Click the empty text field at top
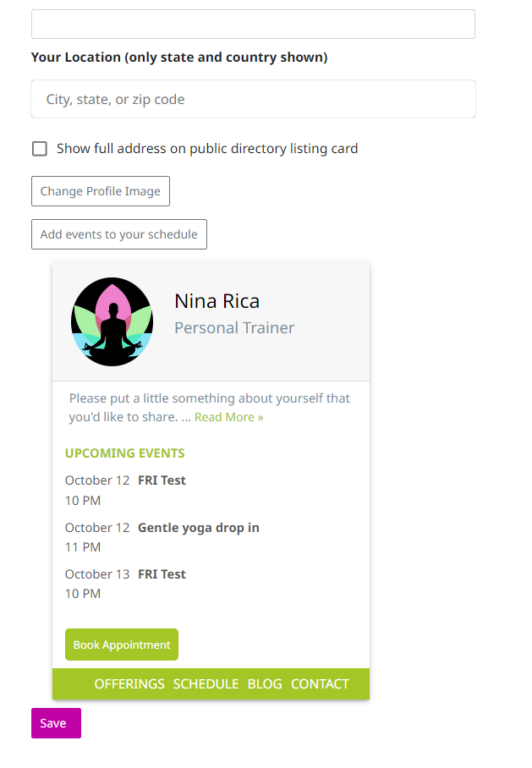The height and width of the screenshot is (768, 532). [253, 24]
